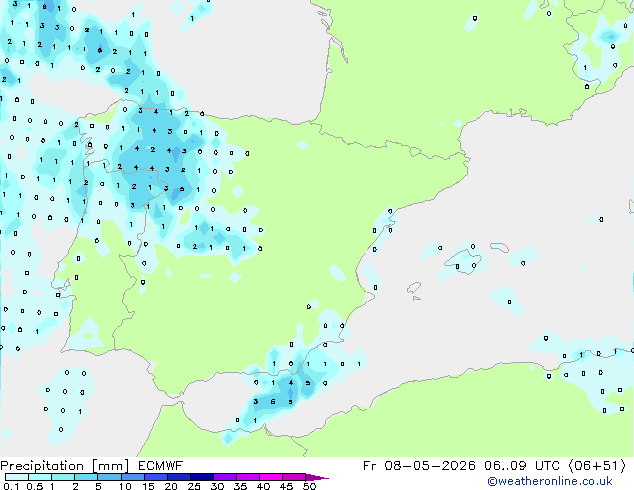The image size is (634, 490).
Task: Click the 'UTC' label
Action: coord(547,466)
